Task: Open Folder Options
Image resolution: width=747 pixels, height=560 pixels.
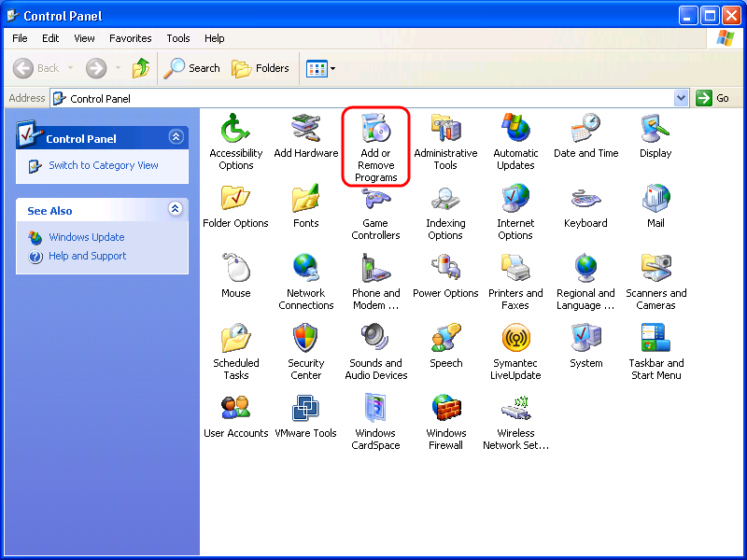Action: click(x=235, y=205)
